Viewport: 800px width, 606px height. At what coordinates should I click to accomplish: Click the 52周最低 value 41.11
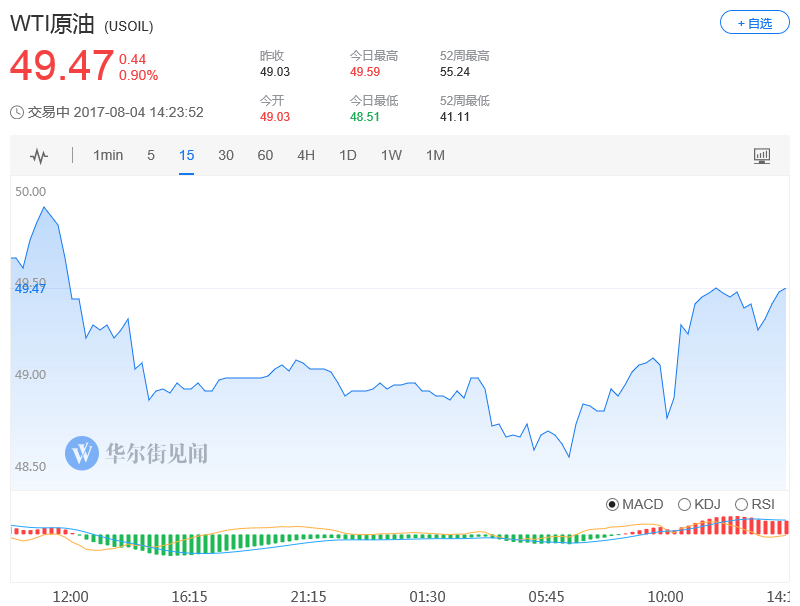point(455,117)
